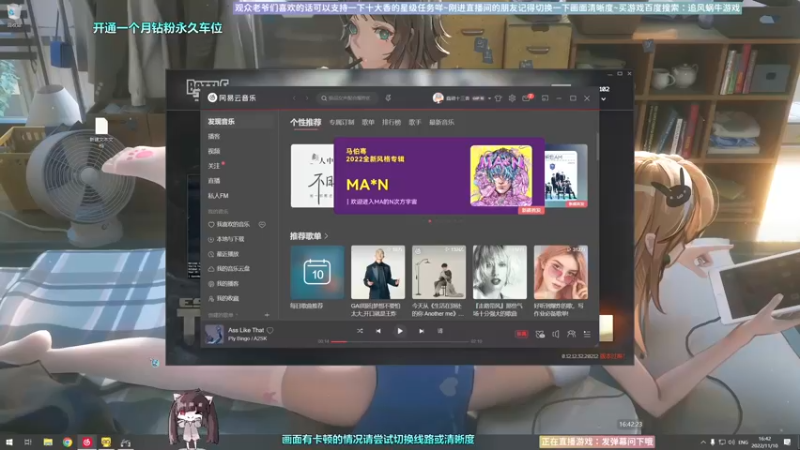Click the 每日歌曲推荐 playlist title
The height and width of the screenshot is (450, 800).
307,306
